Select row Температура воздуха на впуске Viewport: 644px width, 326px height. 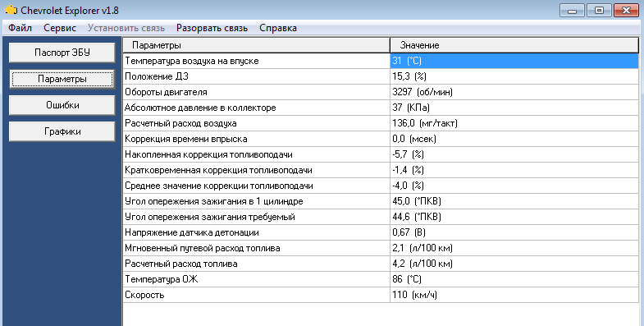click(x=381, y=61)
